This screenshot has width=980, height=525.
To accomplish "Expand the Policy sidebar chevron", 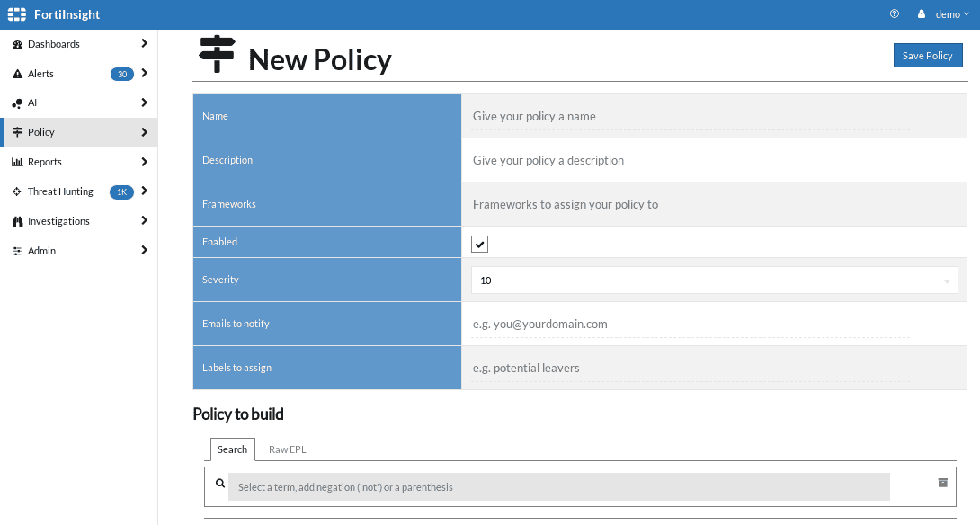I will 144,132.
